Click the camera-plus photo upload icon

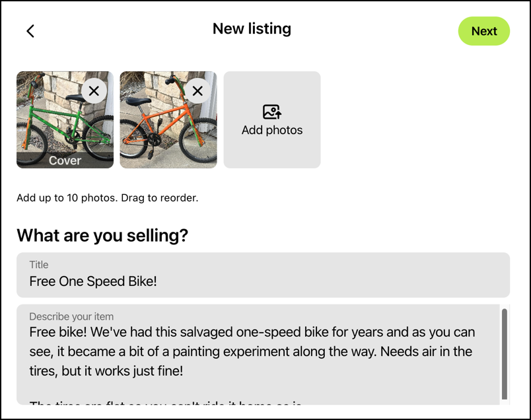click(272, 112)
